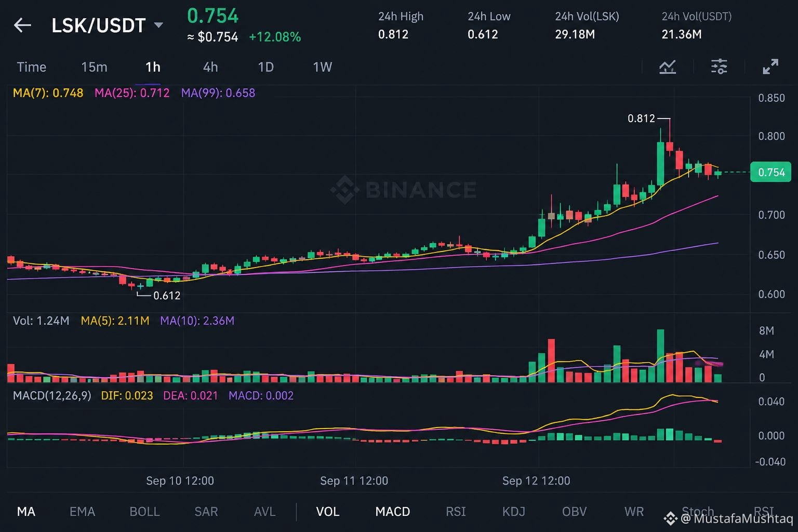The width and height of the screenshot is (798, 532).
Task: Enable the KDJ sub-indicator
Action: [x=514, y=512]
